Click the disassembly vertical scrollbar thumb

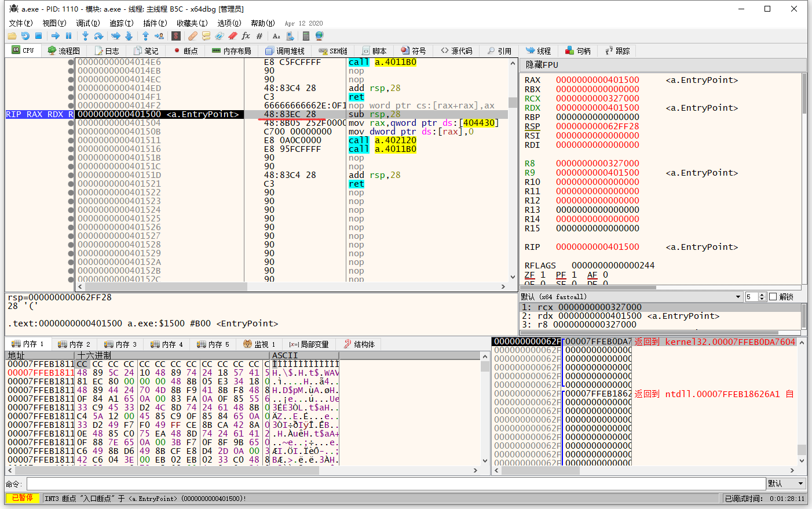pos(513,103)
